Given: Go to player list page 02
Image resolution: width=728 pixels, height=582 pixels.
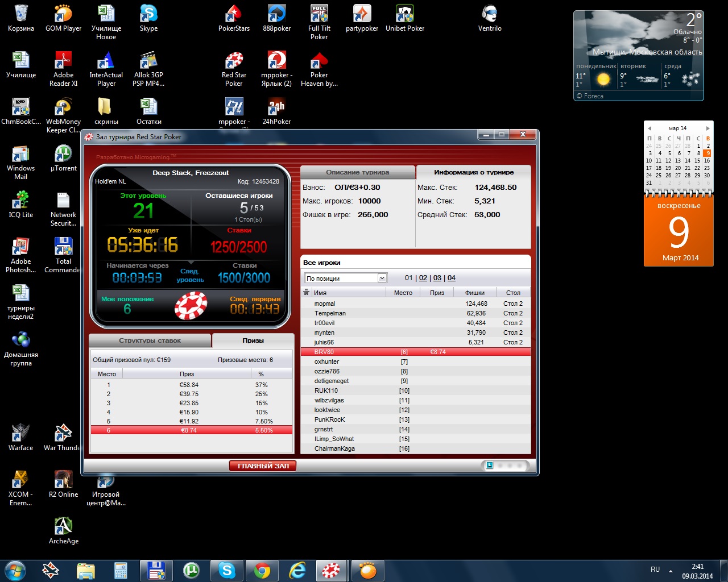Looking at the screenshot, I should tap(423, 278).
